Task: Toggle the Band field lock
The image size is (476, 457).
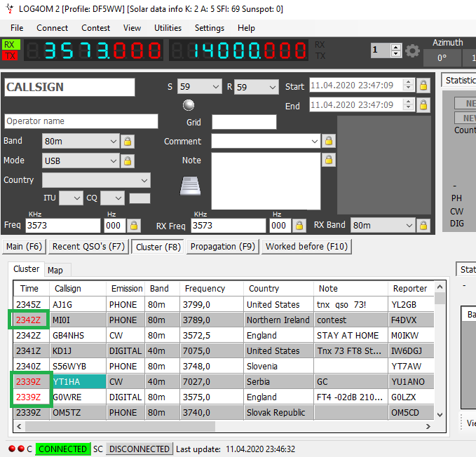Action: [x=128, y=142]
